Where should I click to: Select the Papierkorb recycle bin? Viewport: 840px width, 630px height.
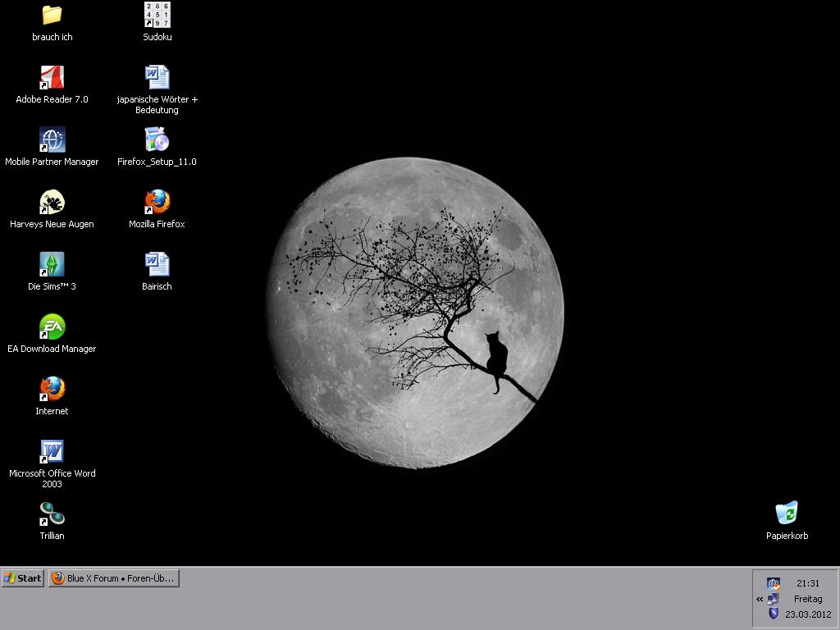tap(787, 514)
